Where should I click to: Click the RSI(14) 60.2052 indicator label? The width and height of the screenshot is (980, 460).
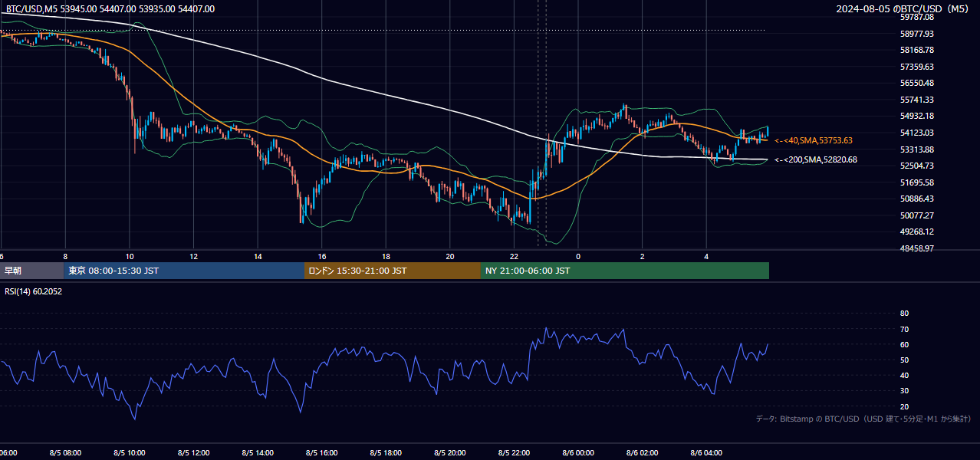pyautogui.click(x=34, y=291)
